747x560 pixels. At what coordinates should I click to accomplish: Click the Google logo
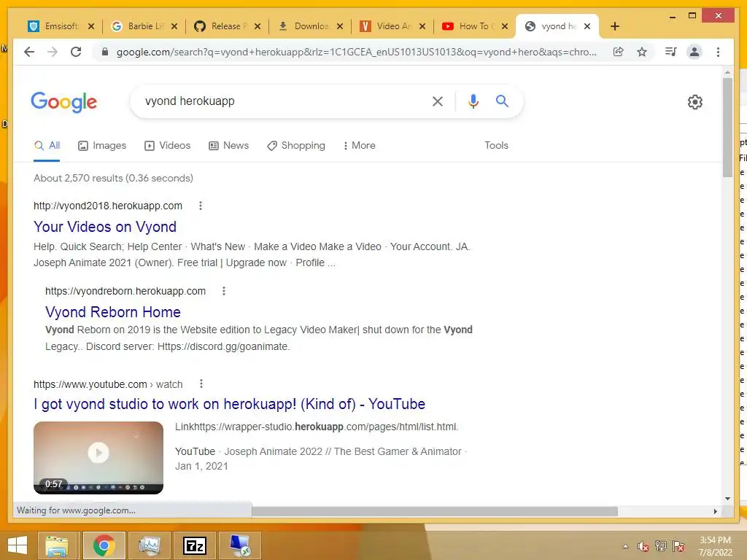point(64,102)
